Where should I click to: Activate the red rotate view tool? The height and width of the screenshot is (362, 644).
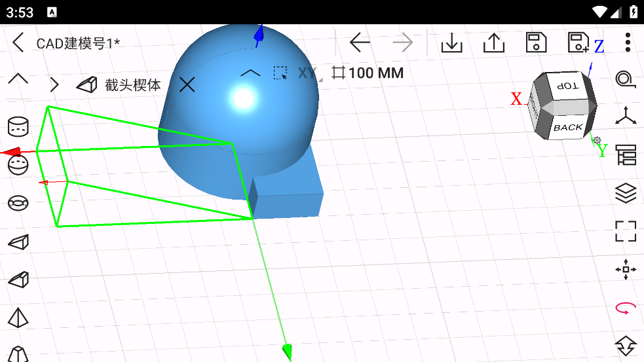(x=626, y=308)
